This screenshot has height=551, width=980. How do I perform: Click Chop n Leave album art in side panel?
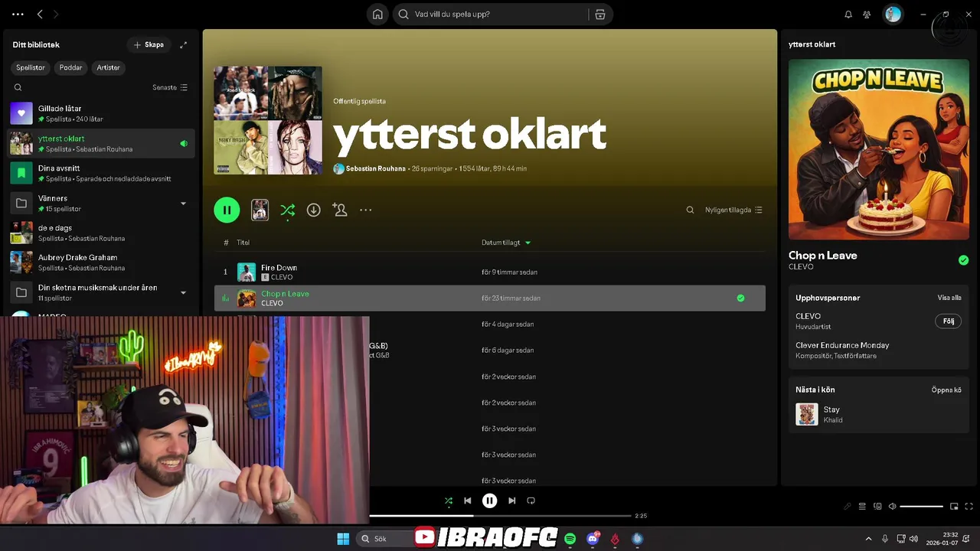pyautogui.click(x=878, y=150)
